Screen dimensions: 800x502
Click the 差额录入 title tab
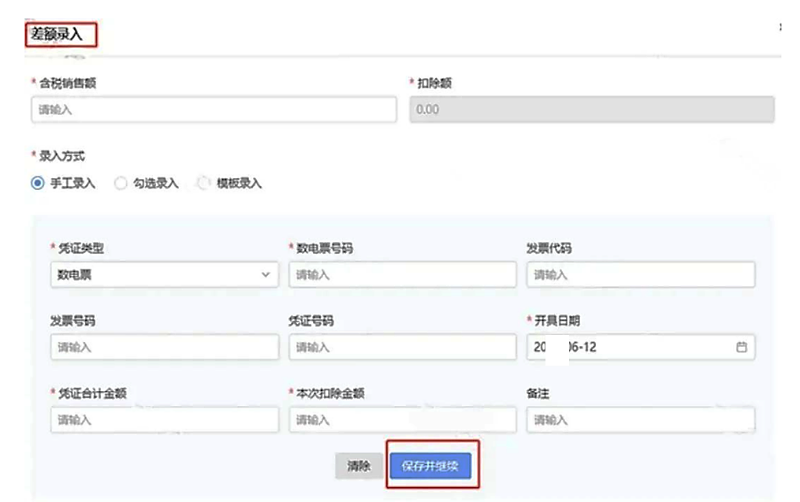coord(61,34)
